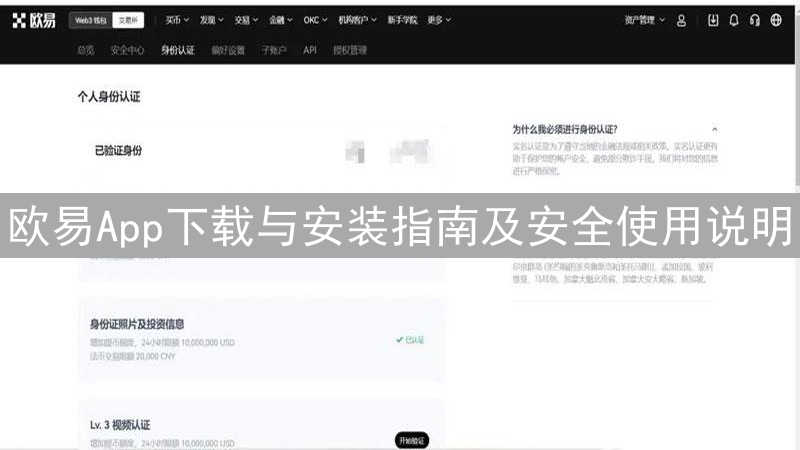The image size is (800, 450).
Task: Go to the 授权管理 tab
Action: click(350, 50)
